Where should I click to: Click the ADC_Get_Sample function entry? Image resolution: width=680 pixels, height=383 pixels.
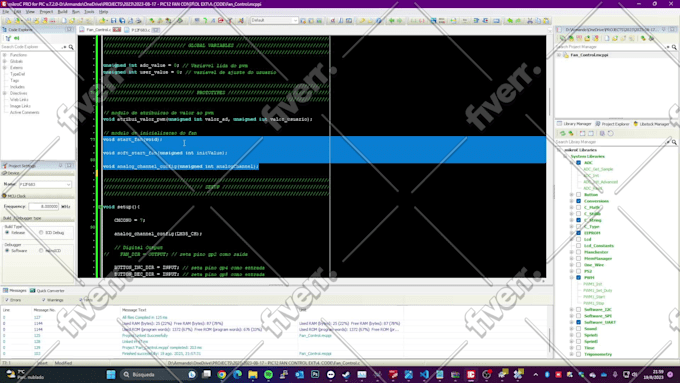click(598, 169)
